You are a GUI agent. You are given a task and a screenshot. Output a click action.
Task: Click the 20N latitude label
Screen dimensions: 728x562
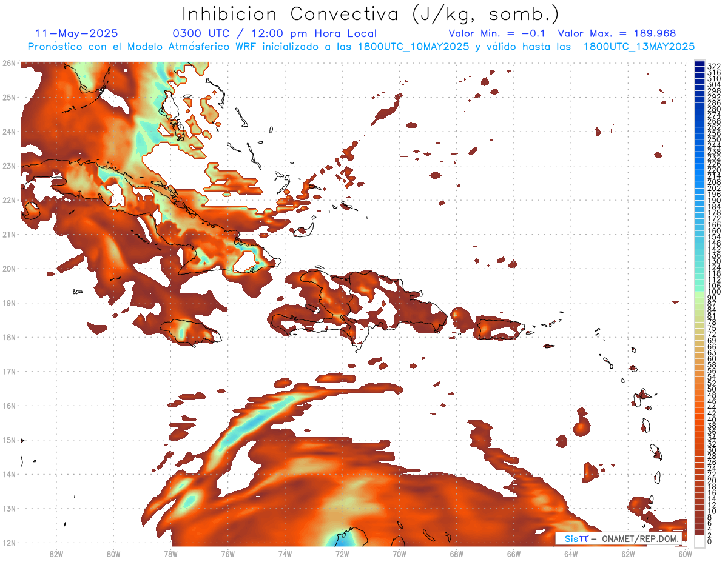point(8,269)
